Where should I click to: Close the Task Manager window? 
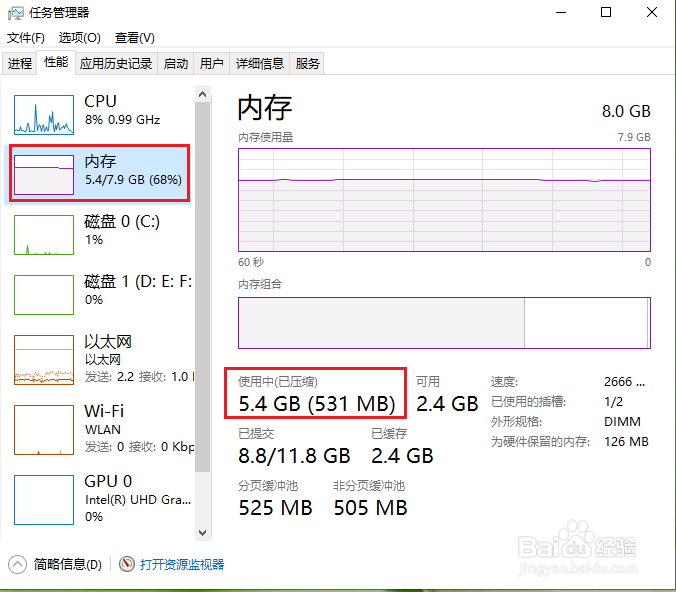coord(652,13)
